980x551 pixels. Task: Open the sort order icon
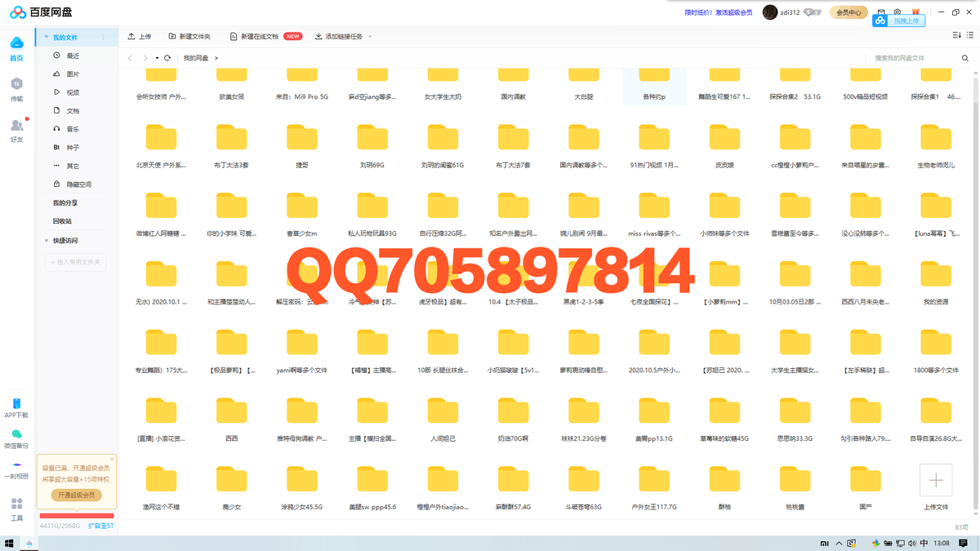coord(957,35)
